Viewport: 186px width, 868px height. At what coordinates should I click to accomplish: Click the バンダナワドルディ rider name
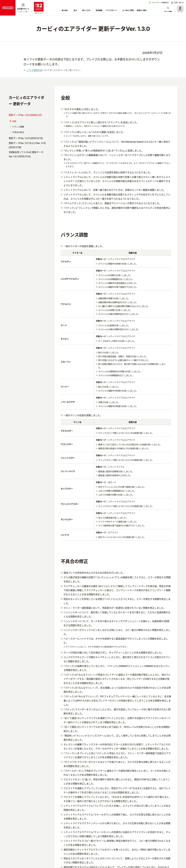(x=70, y=279)
